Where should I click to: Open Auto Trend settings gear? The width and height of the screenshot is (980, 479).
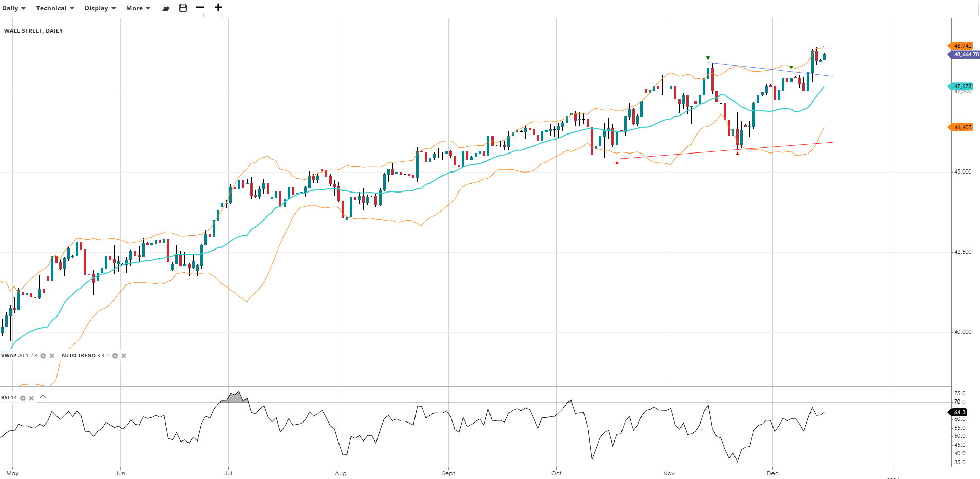[x=115, y=356]
